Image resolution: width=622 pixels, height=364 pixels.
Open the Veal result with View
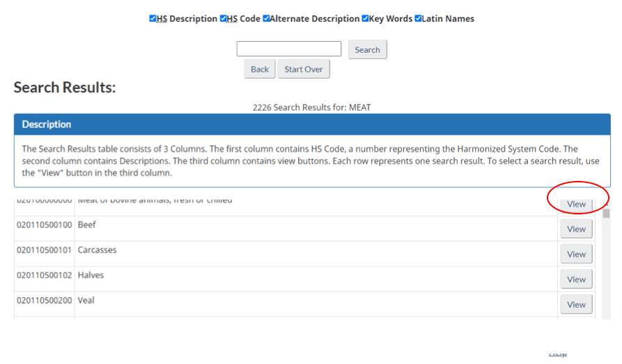coord(576,304)
